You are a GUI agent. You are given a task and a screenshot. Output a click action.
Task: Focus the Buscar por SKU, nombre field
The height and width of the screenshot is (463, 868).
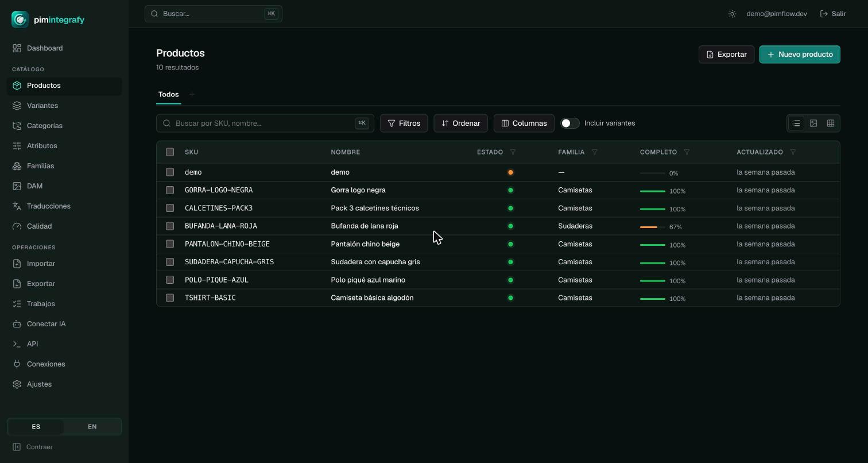coord(265,124)
